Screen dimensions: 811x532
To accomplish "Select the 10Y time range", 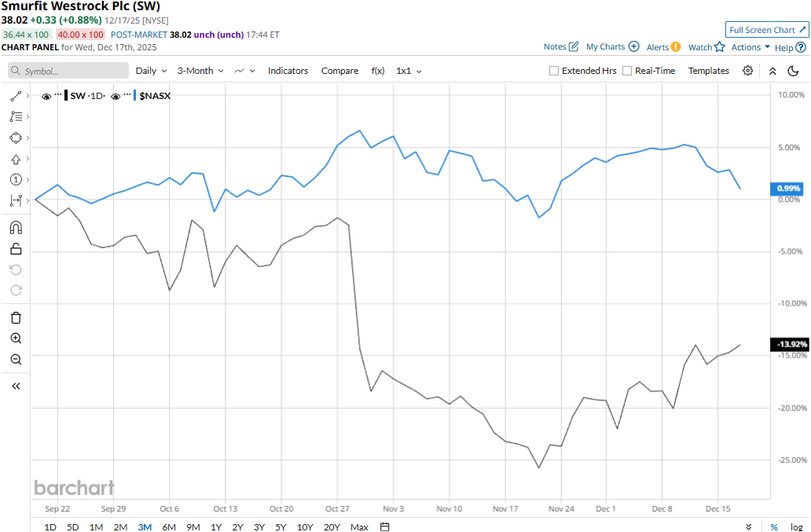I will [x=305, y=526].
